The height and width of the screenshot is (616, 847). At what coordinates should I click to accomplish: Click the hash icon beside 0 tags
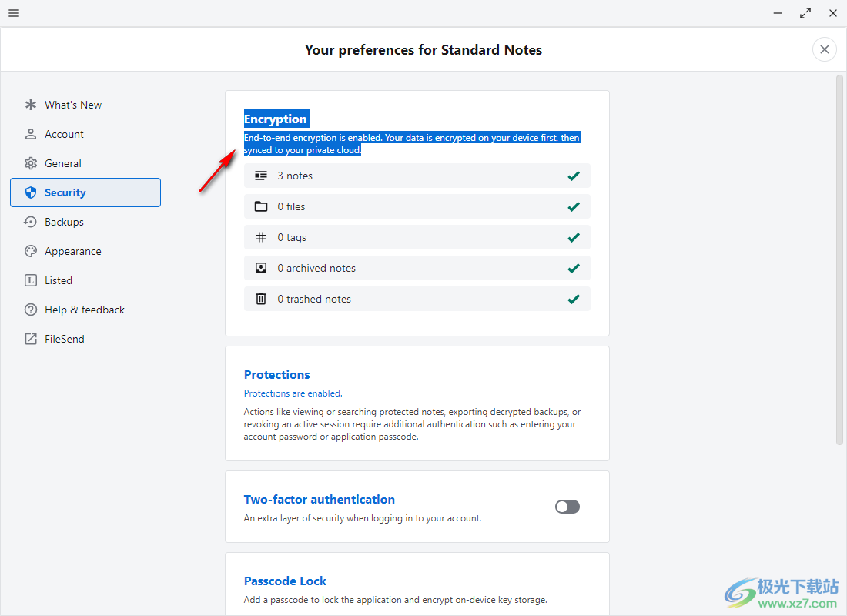(261, 237)
